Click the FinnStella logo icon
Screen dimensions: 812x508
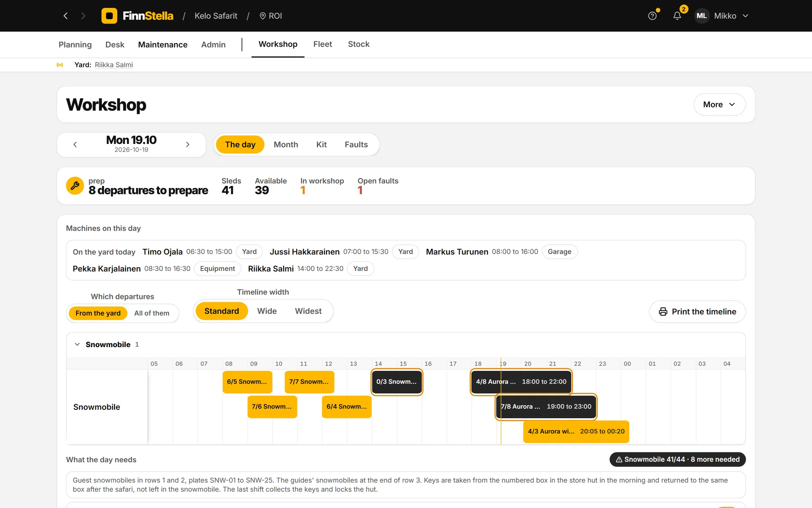(109, 16)
